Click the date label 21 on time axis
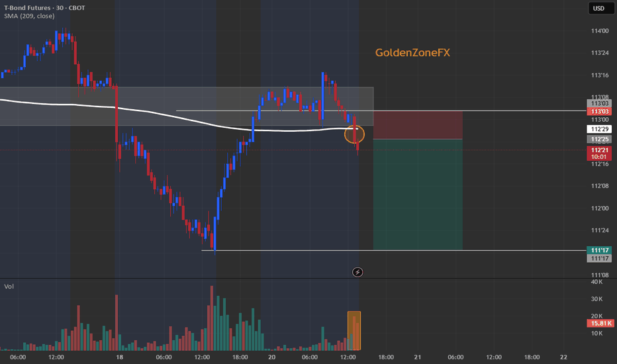This screenshot has height=364, width=617. 418,357
